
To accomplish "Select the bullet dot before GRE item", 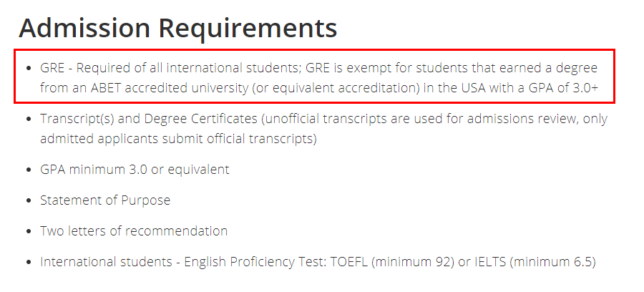I will click(x=29, y=68).
